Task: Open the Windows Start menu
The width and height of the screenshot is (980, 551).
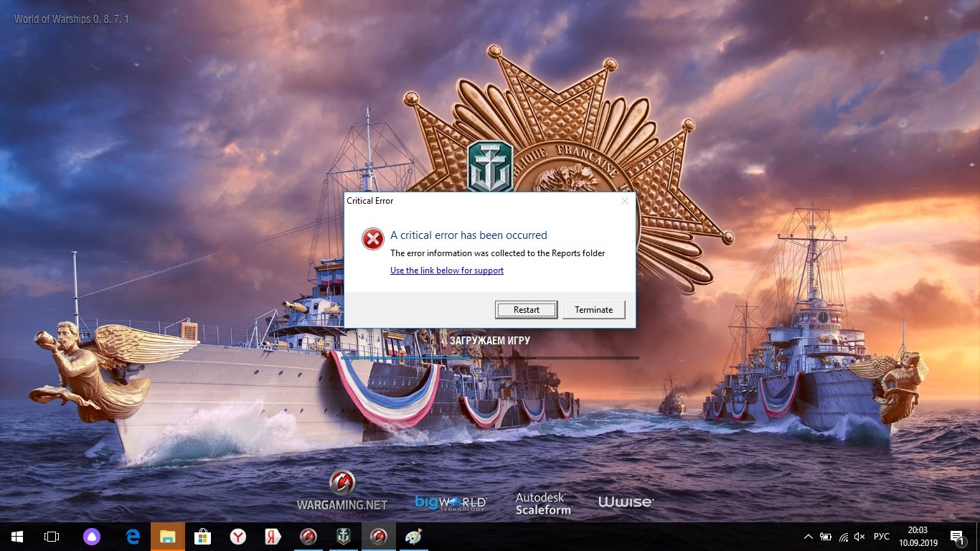Action: pyautogui.click(x=17, y=537)
